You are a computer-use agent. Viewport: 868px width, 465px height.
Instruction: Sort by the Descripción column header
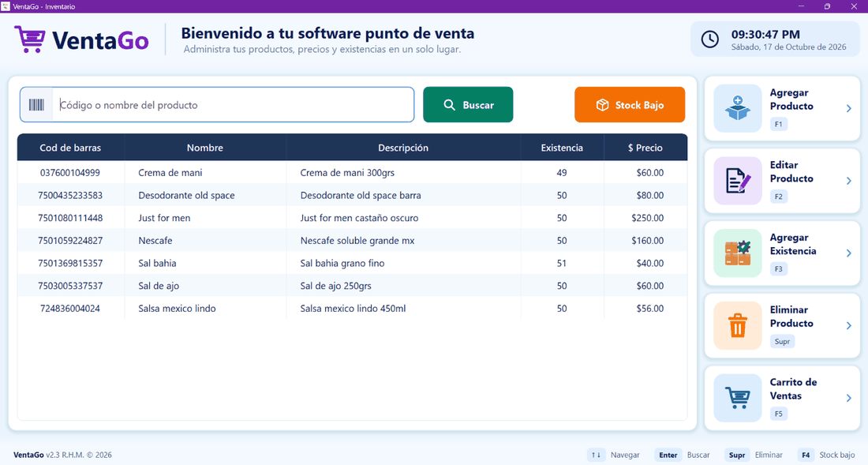403,148
